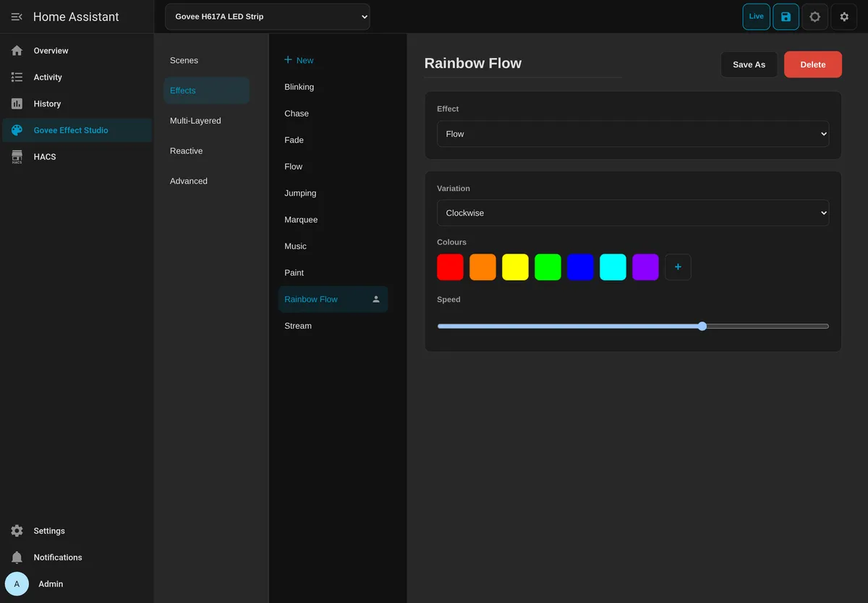The image size is (868, 603).
Task: Select the Chase effect
Action: point(333,114)
